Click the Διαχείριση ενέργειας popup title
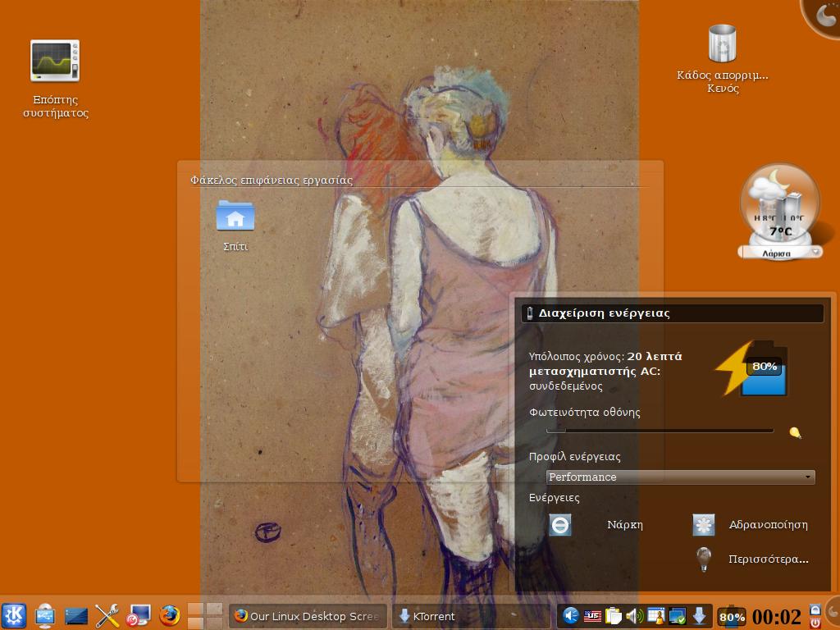Image resolution: width=840 pixels, height=630 pixels. click(x=604, y=313)
